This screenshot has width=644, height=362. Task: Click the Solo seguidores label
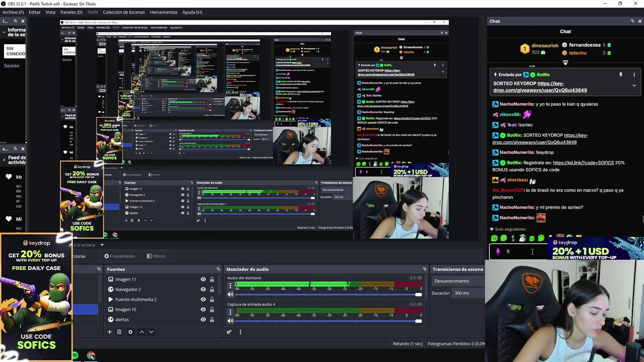[511, 229]
